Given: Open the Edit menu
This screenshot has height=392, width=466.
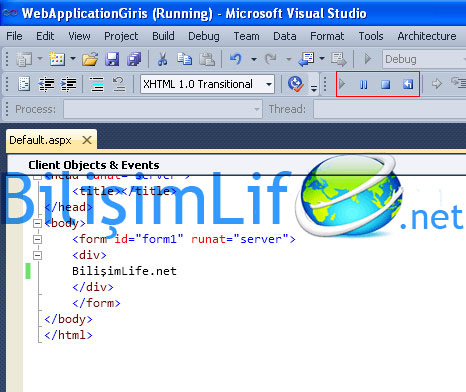Looking at the screenshot, I should tap(45, 36).
